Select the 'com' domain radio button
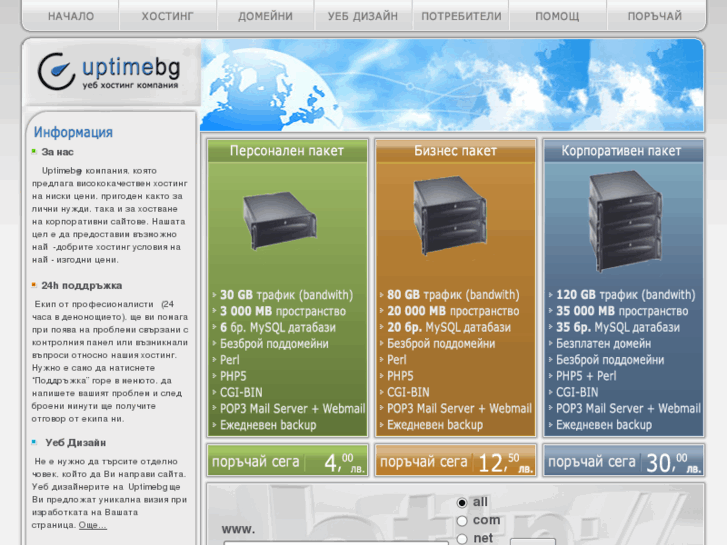 click(x=462, y=521)
